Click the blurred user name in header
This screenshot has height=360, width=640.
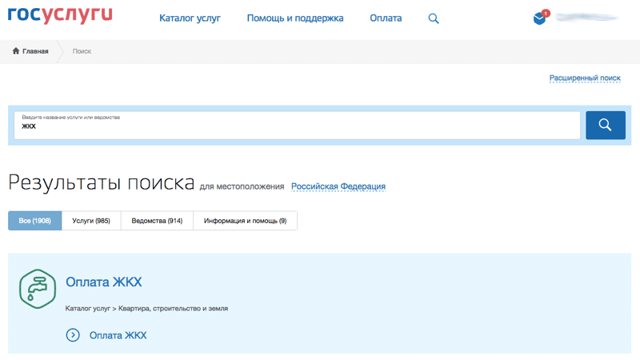coord(587,18)
